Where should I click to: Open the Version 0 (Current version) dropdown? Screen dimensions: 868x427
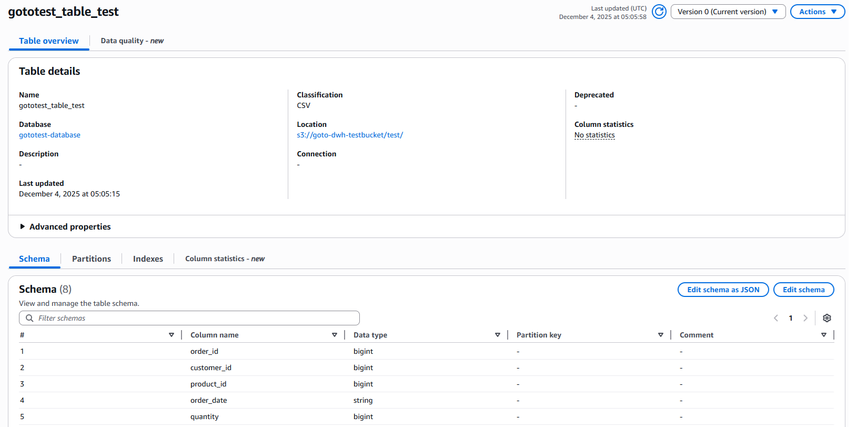point(728,12)
